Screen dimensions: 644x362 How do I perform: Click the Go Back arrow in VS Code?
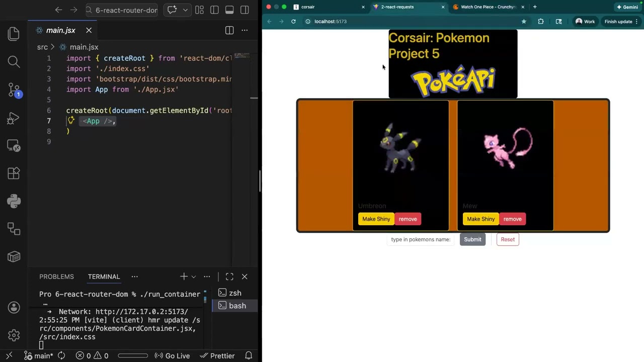tap(58, 10)
